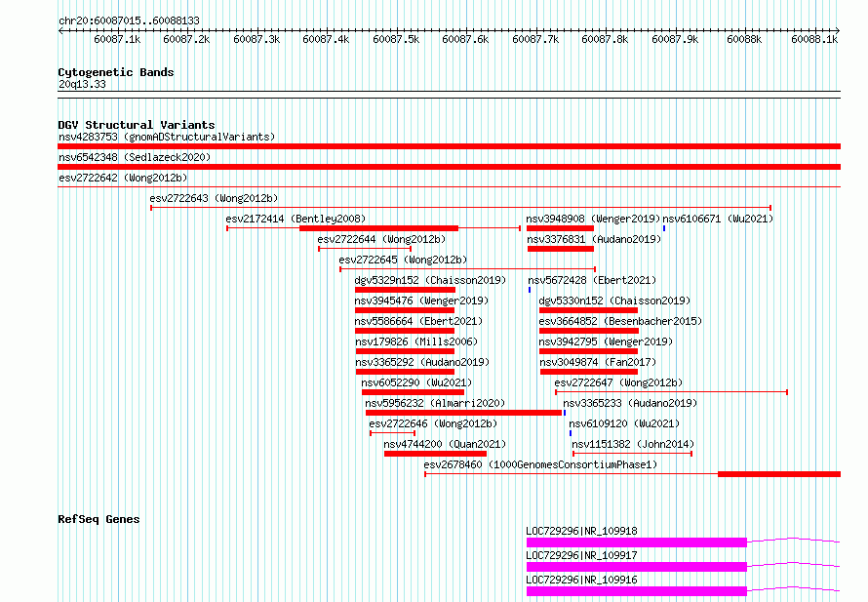868x602 pixels.
Task: Click the 60088k ruler tick label
Action: coord(744,39)
